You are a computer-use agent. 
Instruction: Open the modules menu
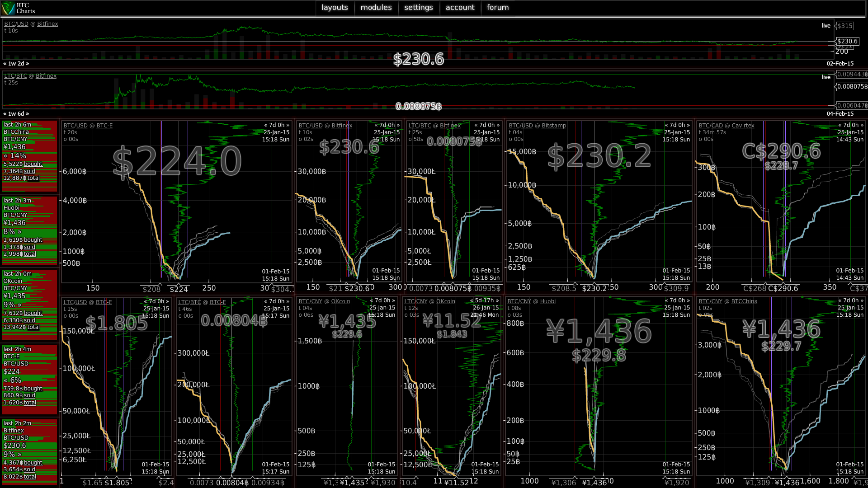pos(376,8)
